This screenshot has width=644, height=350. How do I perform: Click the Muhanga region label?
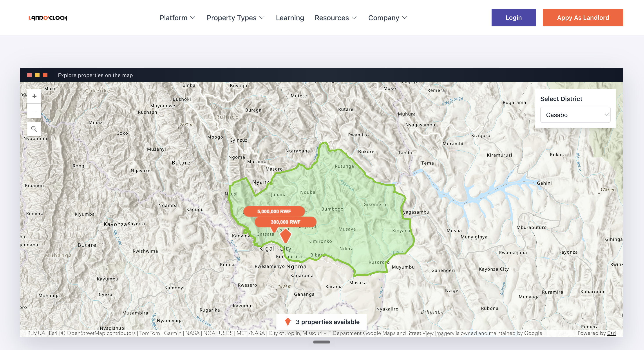tap(58, 255)
